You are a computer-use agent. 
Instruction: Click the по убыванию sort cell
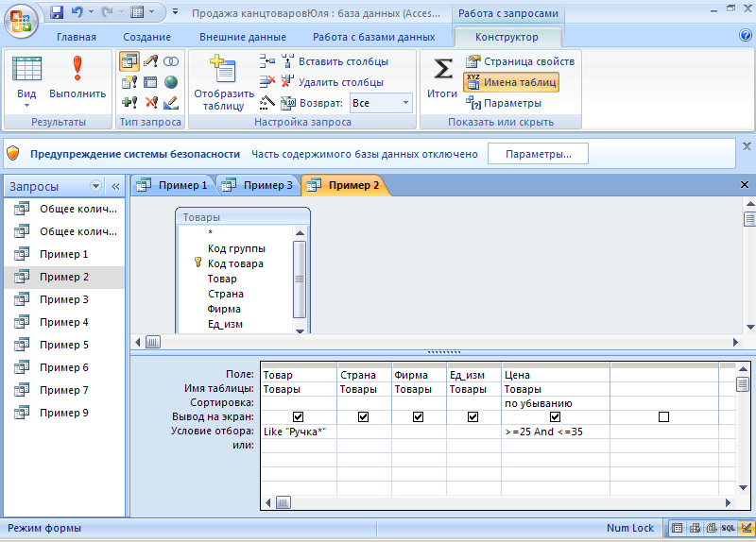[556, 403]
